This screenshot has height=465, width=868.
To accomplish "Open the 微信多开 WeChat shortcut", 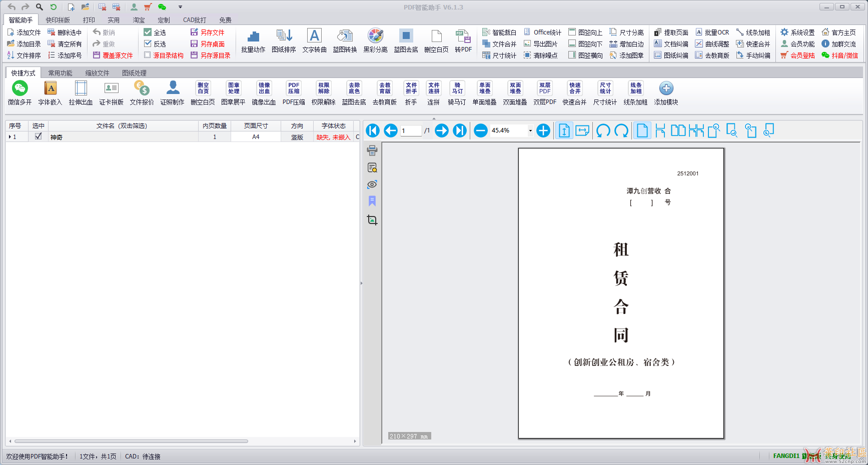I will pyautogui.click(x=20, y=89).
